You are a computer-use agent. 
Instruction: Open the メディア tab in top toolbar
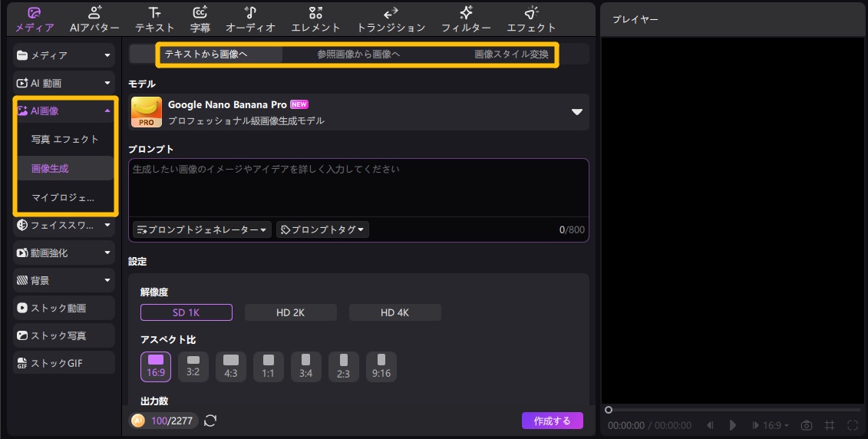tap(35, 20)
